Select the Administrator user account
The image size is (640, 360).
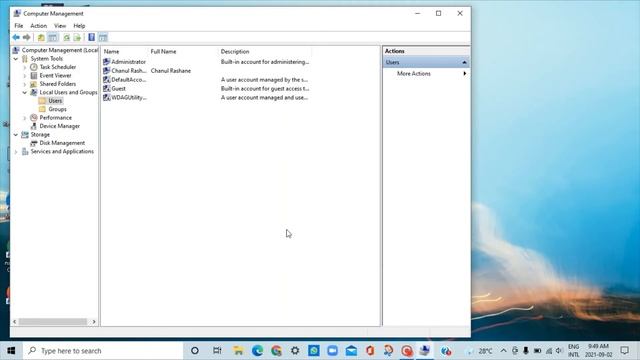point(128,62)
